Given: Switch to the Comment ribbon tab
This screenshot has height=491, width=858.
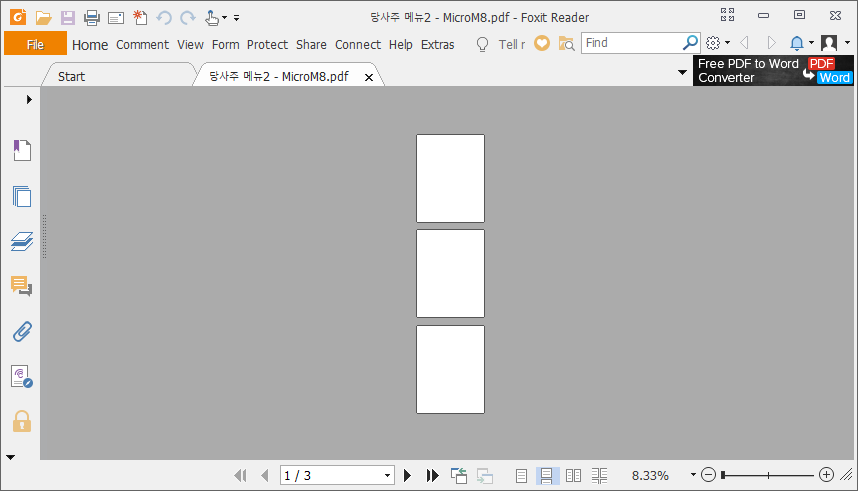Looking at the screenshot, I should point(142,45).
